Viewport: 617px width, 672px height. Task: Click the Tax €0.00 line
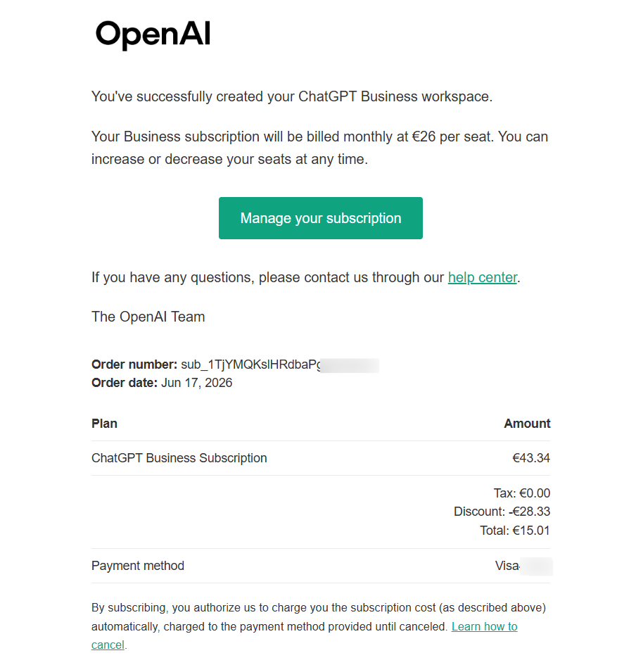click(x=522, y=493)
